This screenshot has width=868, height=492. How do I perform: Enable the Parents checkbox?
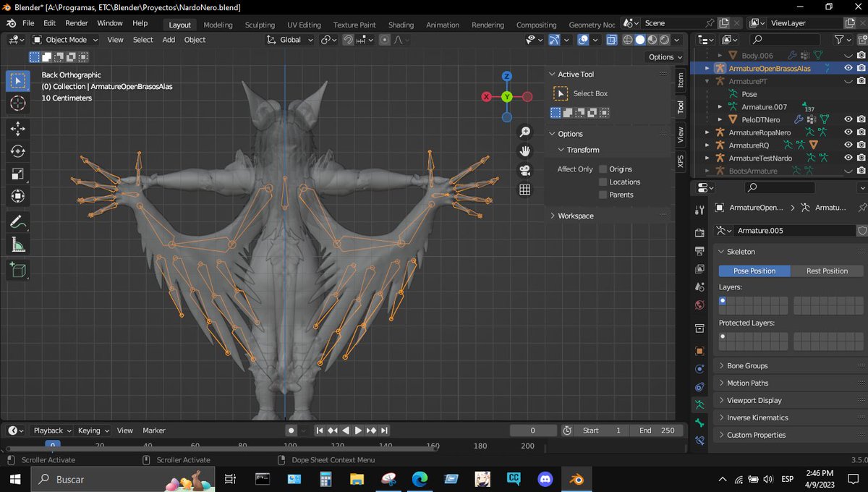(603, 195)
